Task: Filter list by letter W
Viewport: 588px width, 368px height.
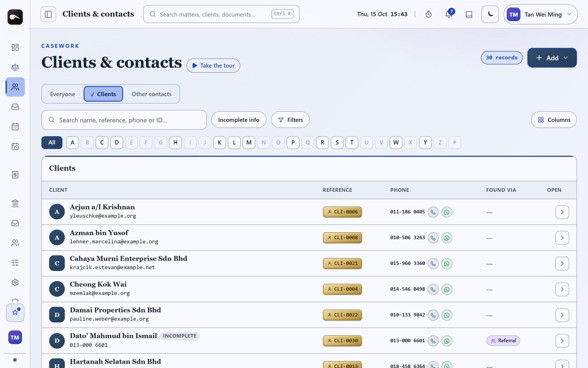Action: pos(396,142)
